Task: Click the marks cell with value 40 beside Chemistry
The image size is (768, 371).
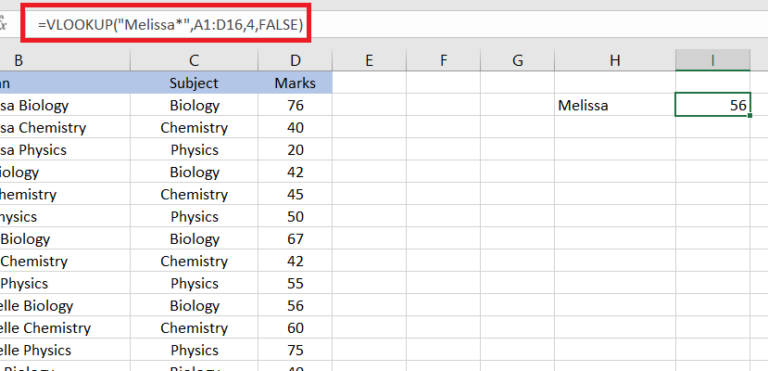Action: (x=295, y=127)
